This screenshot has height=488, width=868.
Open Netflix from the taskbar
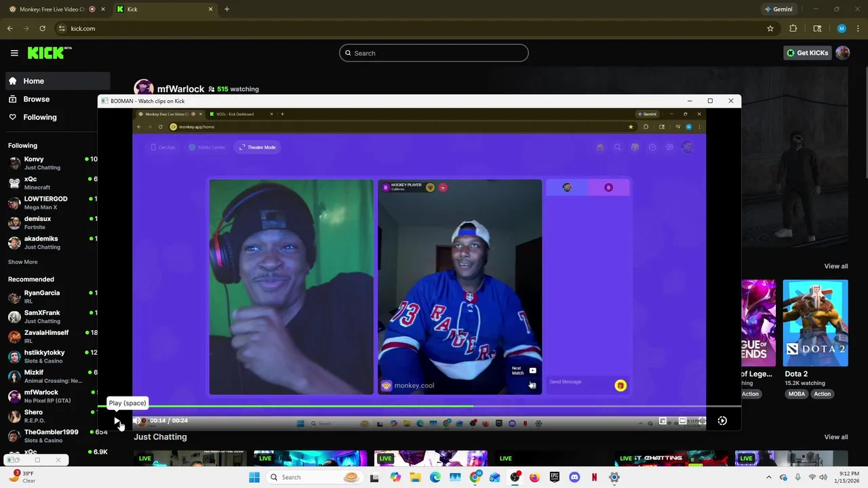tap(595, 477)
